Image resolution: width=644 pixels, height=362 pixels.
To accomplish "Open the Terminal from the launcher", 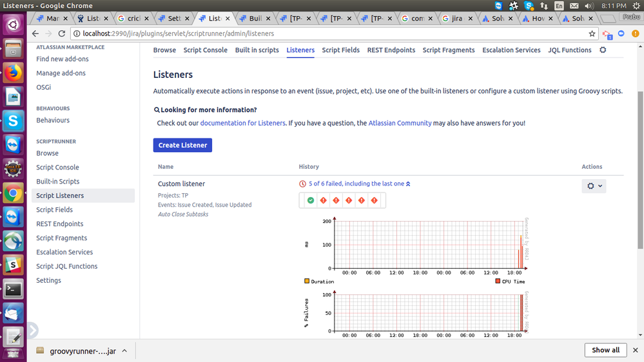I will (13, 289).
